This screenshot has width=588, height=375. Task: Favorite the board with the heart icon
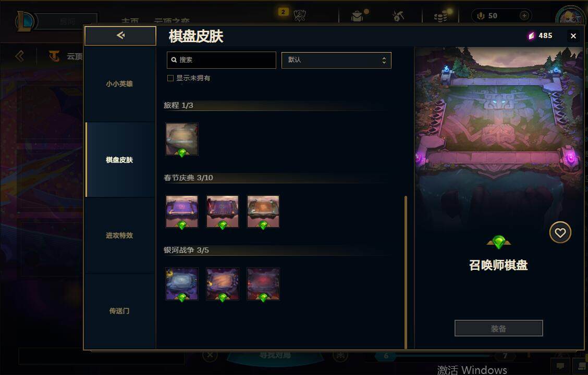(560, 233)
